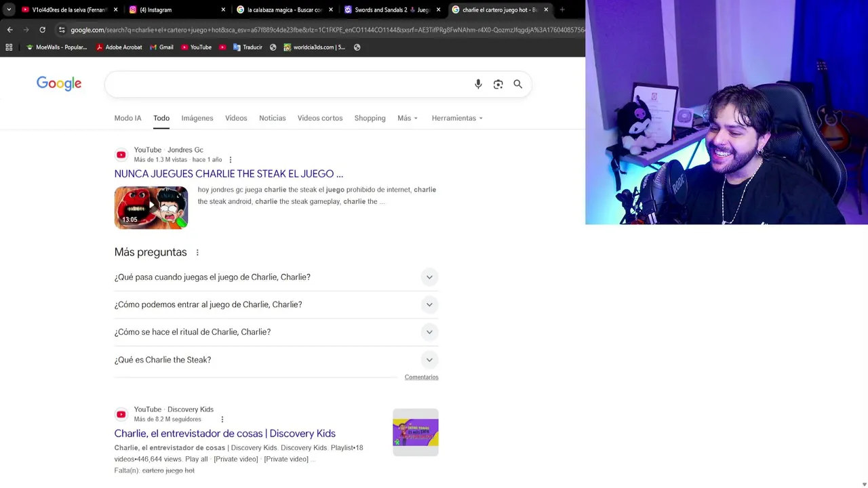The height and width of the screenshot is (488, 868).
Task: Open the tab search dropdown arrow
Action: pos(9,9)
